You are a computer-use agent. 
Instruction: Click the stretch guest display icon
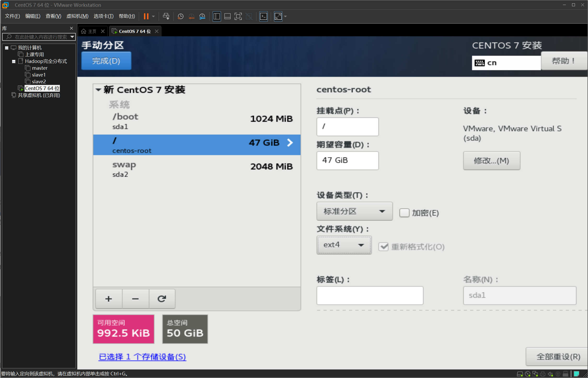coord(278,16)
